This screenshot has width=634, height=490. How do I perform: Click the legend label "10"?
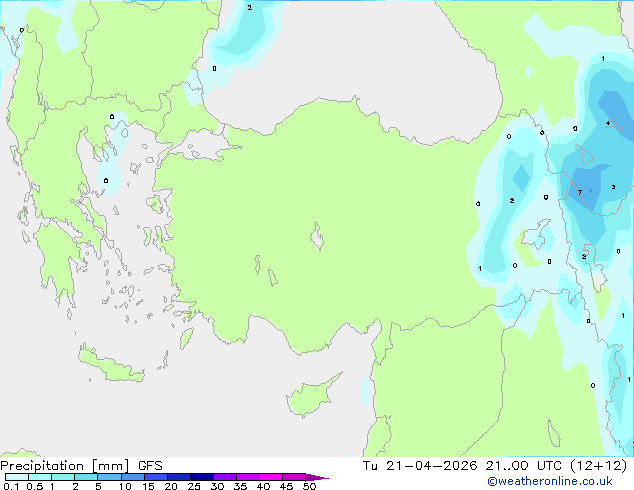125,486
